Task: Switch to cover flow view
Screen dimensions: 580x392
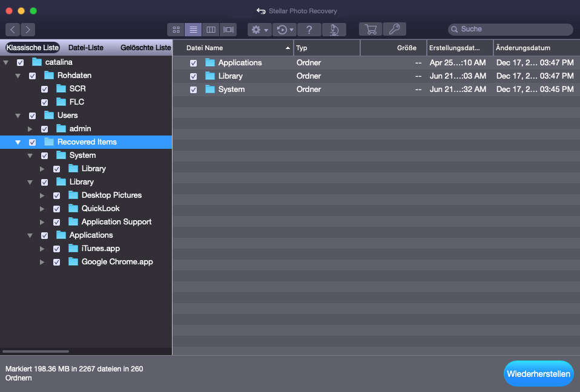Action: [228, 29]
